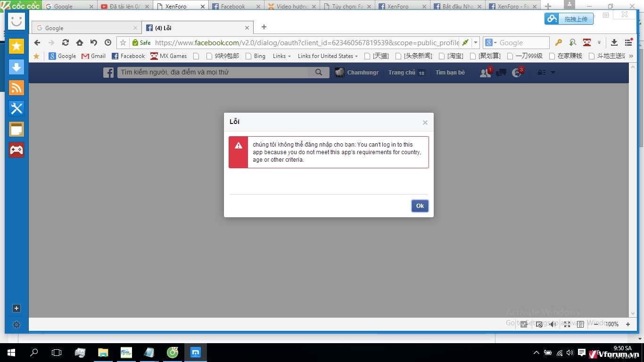Screen dimensions: 644x362
Task: Open browsing history clock icon
Action: tap(108, 42)
